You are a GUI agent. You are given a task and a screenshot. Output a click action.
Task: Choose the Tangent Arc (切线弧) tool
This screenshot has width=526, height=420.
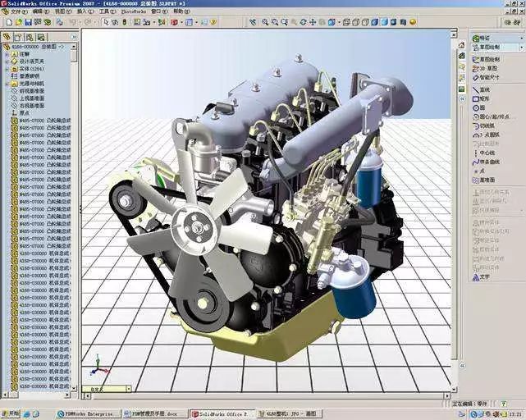(483, 126)
